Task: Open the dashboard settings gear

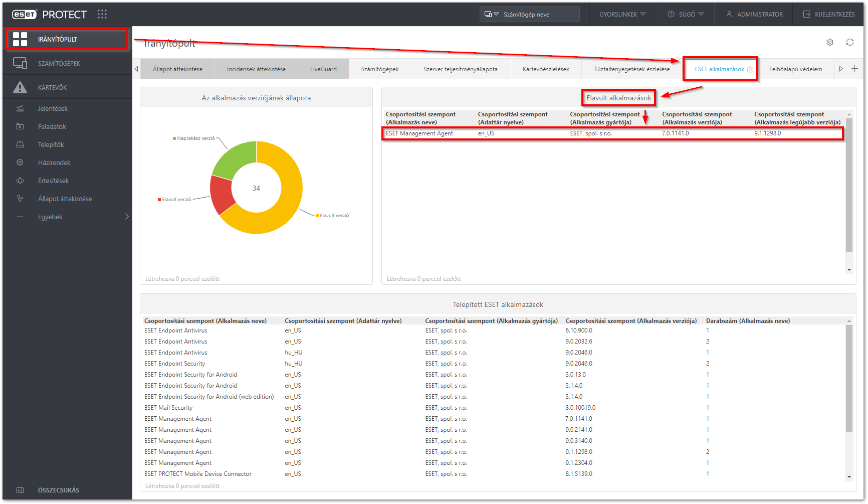Action: (x=830, y=42)
